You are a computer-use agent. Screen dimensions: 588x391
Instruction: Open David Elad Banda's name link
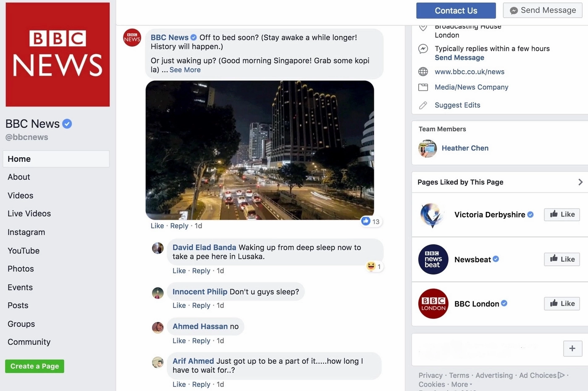tap(204, 247)
